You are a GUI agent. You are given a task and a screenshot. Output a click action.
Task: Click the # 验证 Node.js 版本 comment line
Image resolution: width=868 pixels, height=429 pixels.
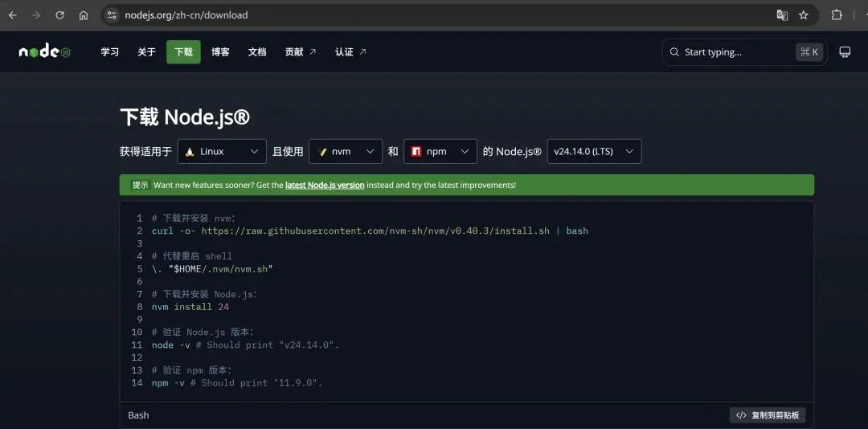(x=203, y=332)
